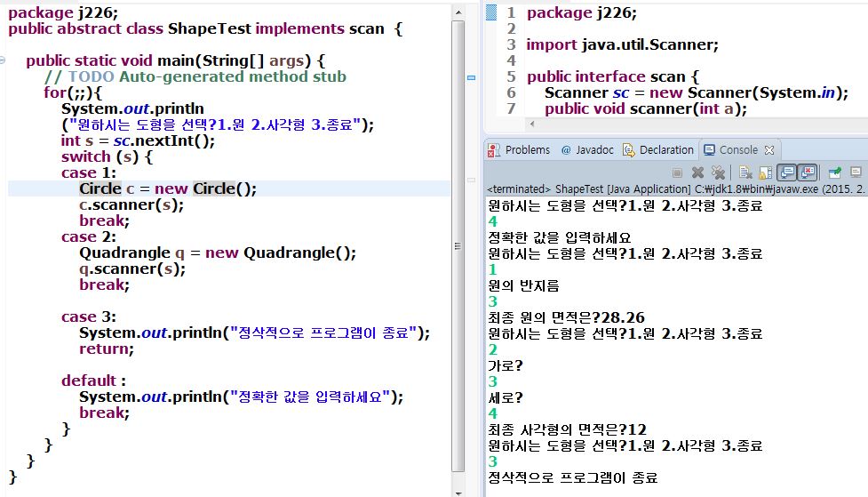Toggle Scroll Lock in the Console
This screenshot has width=868, height=497.
coord(766,172)
